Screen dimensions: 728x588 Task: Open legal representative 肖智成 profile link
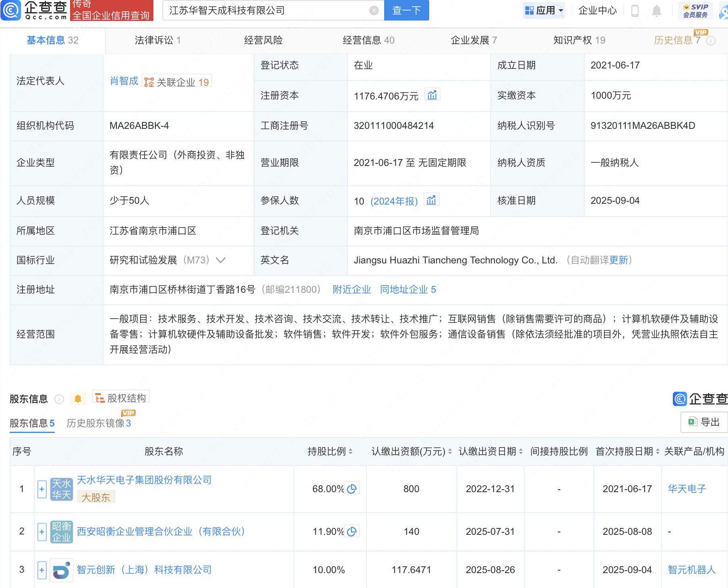124,81
